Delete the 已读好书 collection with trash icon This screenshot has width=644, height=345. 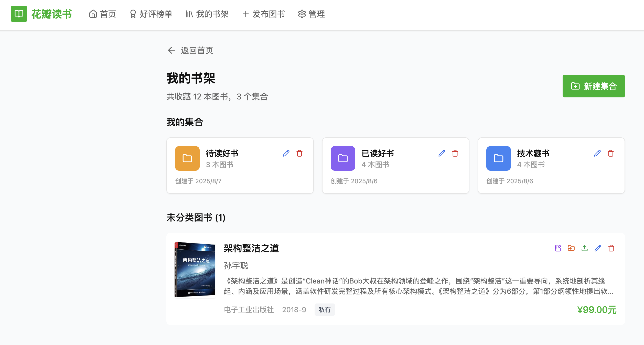(x=455, y=153)
